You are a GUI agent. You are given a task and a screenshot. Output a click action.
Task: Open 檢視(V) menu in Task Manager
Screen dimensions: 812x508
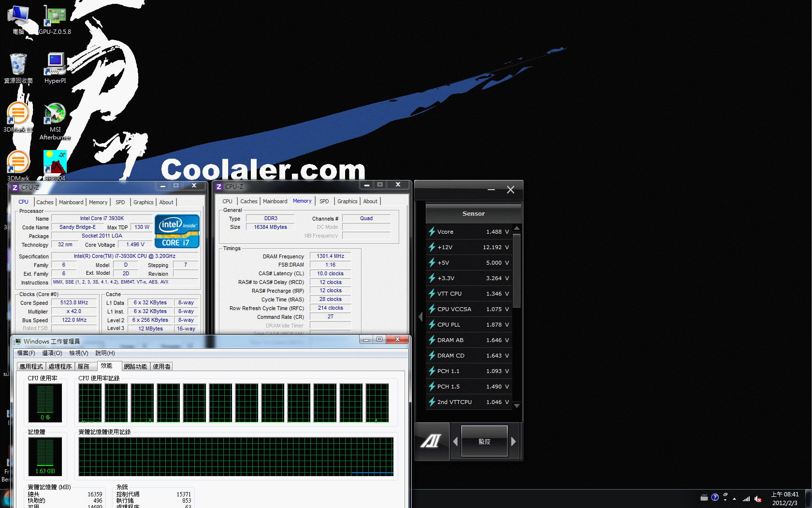click(x=79, y=353)
